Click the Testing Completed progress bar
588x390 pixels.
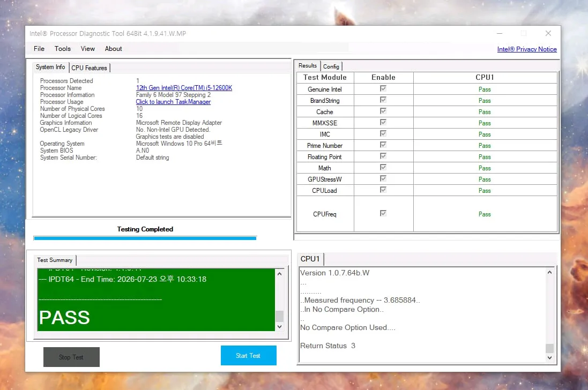[145, 238]
